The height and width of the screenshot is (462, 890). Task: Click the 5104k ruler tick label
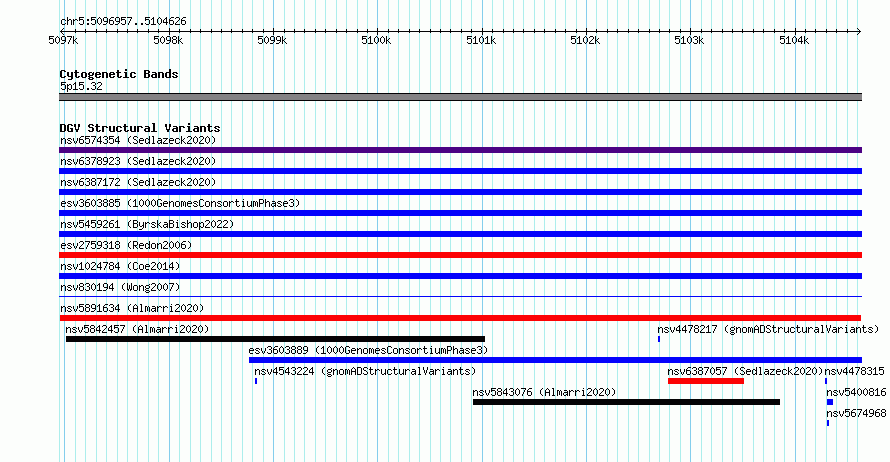click(x=794, y=40)
